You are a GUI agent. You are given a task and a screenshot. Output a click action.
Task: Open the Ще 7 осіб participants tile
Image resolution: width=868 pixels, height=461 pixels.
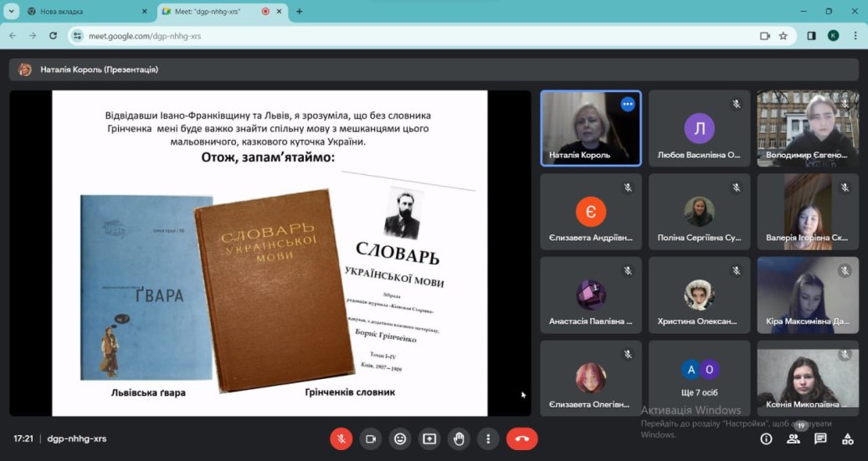coord(699,378)
